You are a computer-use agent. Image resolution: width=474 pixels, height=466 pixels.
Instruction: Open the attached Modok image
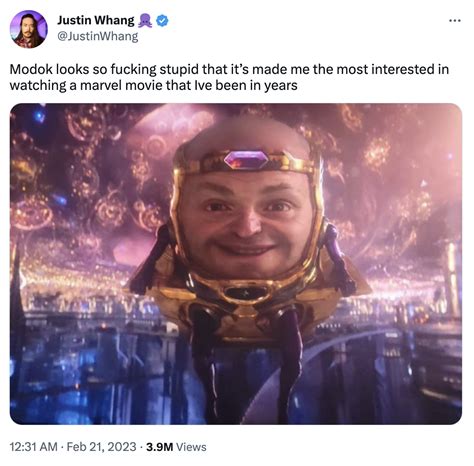tap(236, 264)
